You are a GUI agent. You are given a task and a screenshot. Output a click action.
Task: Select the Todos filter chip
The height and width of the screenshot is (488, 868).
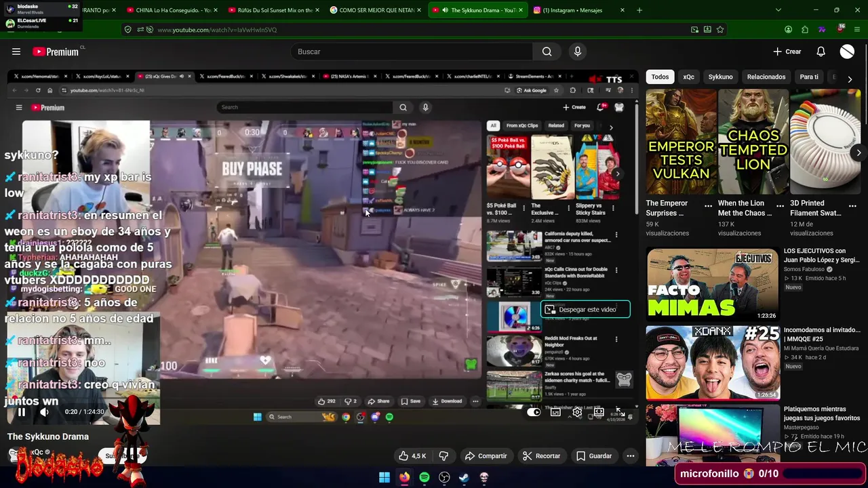(660, 77)
